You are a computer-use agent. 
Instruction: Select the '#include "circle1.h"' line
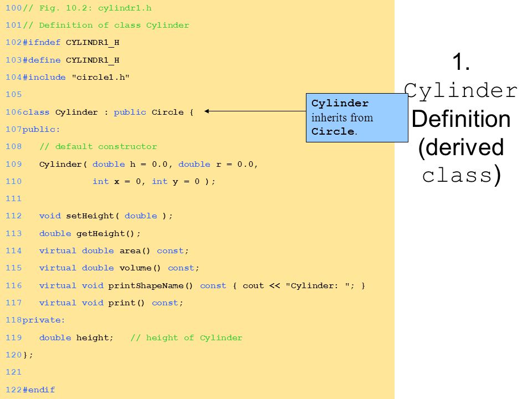(76, 78)
